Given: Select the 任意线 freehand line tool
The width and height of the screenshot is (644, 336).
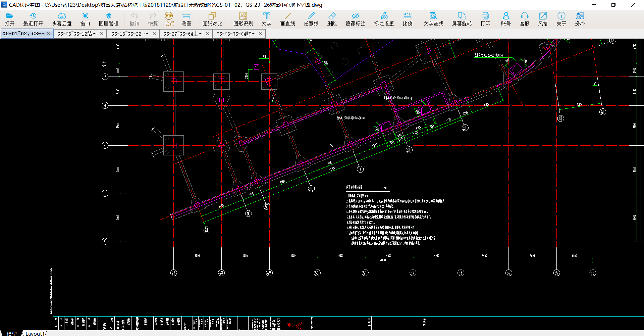Looking at the screenshot, I should pyautogui.click(x=311, y=19).
